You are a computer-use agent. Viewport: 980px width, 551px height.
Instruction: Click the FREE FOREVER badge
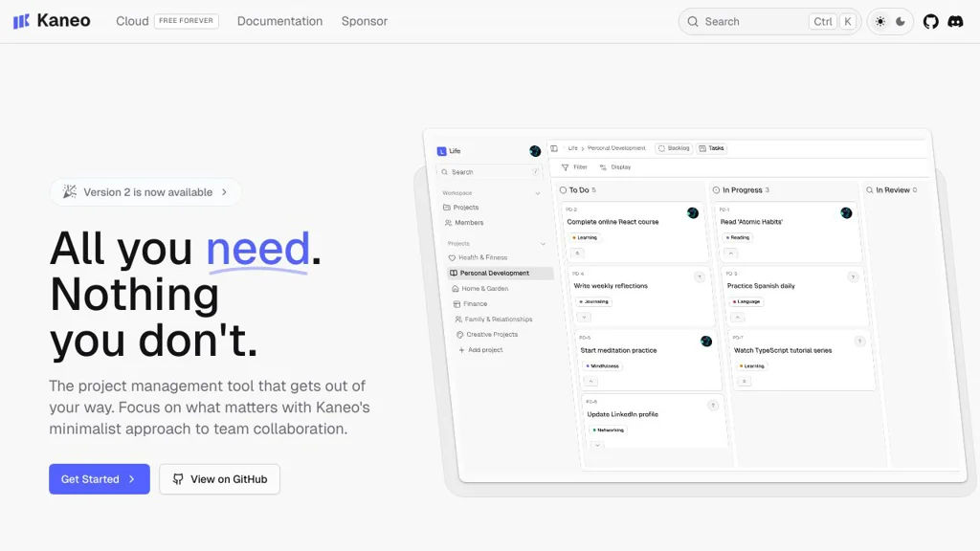click(187, 21)
